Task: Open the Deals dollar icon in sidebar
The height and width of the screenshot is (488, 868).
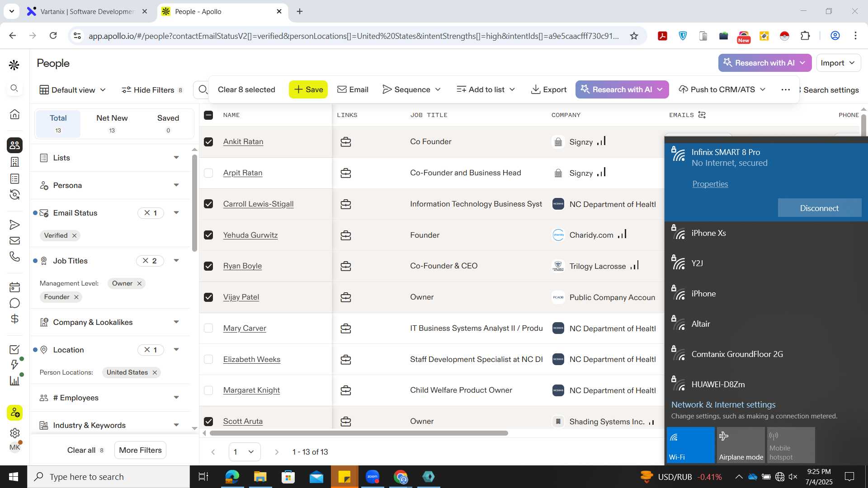Action: [14, 319]
